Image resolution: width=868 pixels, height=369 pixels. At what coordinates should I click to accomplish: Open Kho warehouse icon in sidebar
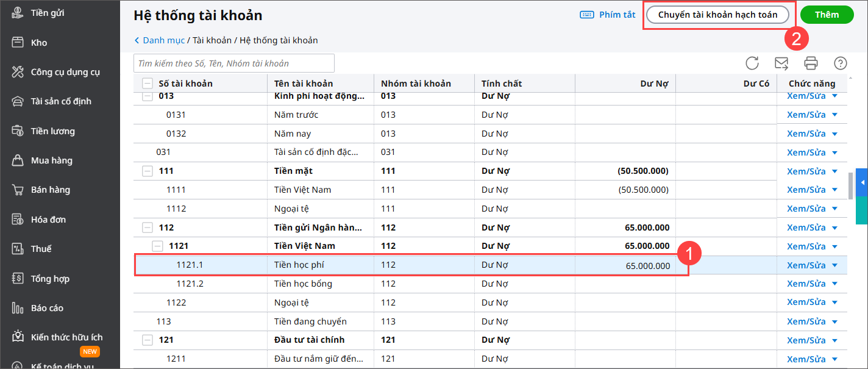(x=18, y=43)
